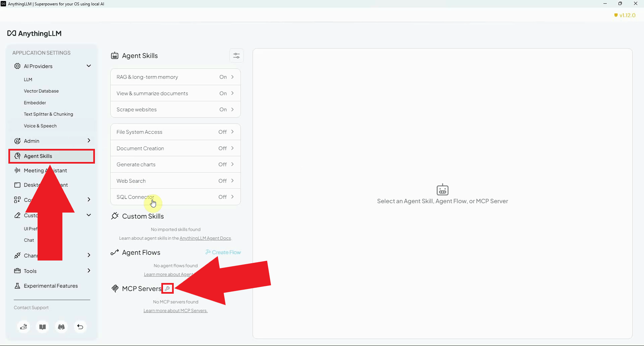The image size is (644, 346).
Task: Open Scrape websites skill row
Action: coord(175,109)
